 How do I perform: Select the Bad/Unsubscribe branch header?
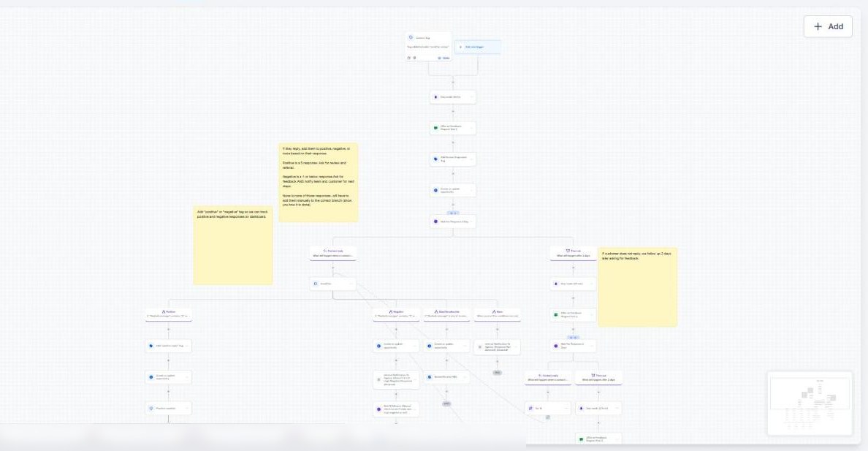446,314
